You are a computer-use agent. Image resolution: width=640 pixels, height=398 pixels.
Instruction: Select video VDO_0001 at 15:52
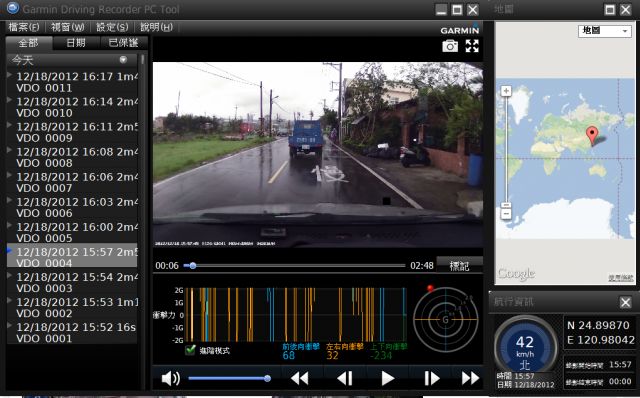[x=72, y=333]
